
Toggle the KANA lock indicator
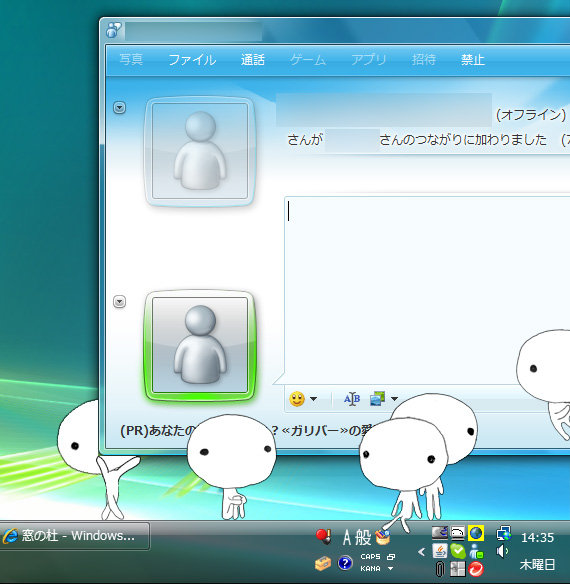(x=370, y=568)
